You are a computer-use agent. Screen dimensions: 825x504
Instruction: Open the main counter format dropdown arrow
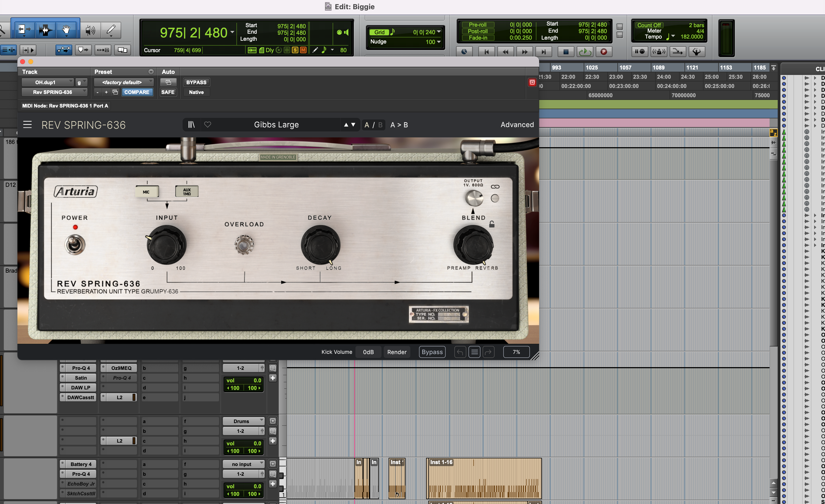click(232, 32)
